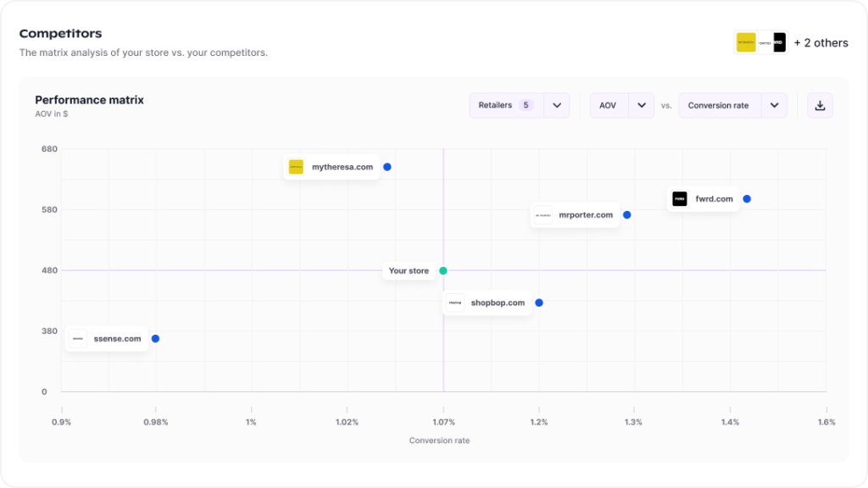Viewport: 868px width, 488px height.
Task: Select the green Your store data point
Action: coord(442,270)
